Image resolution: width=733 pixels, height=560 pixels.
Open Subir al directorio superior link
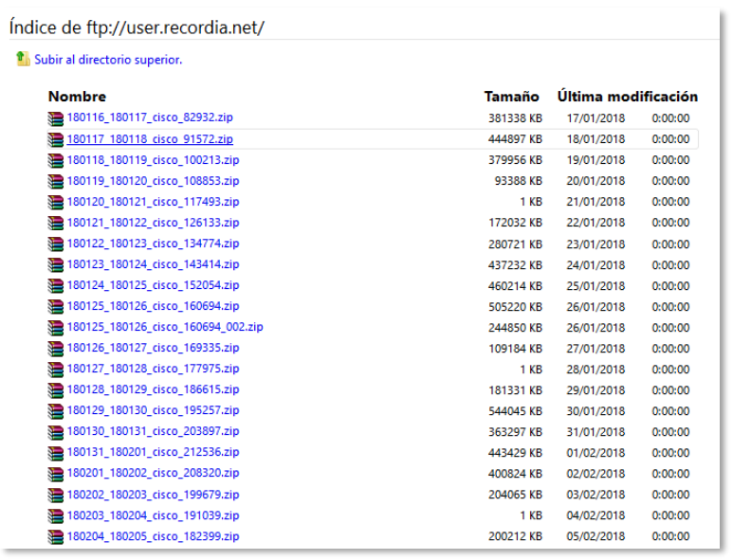(x=108, y=60)
